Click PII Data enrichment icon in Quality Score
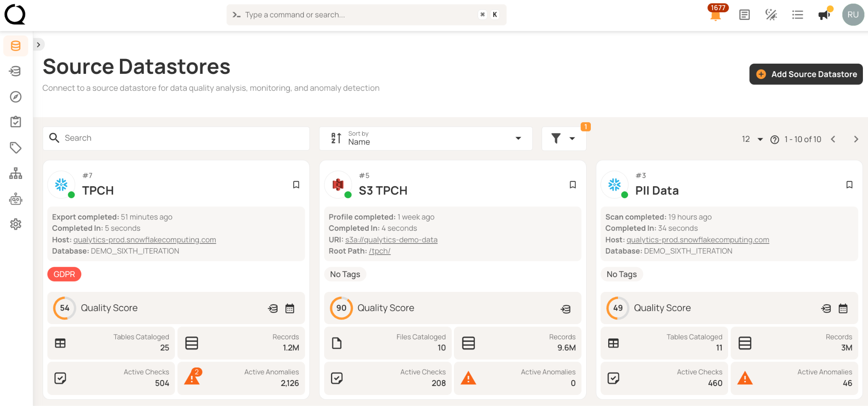The image size is (868, 406). point(826,308)
